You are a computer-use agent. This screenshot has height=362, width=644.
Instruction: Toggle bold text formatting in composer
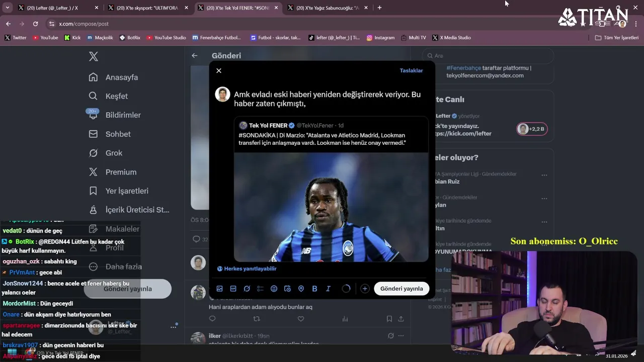pos(314,289)
